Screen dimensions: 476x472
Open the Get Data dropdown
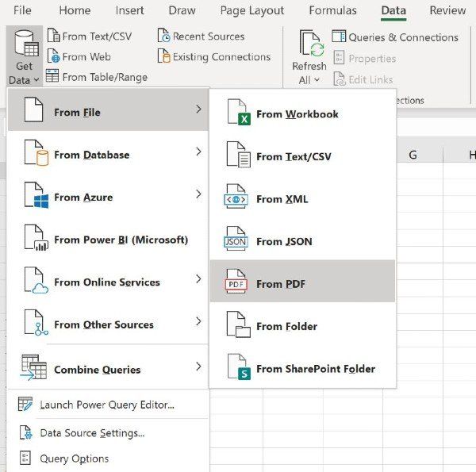23,54
